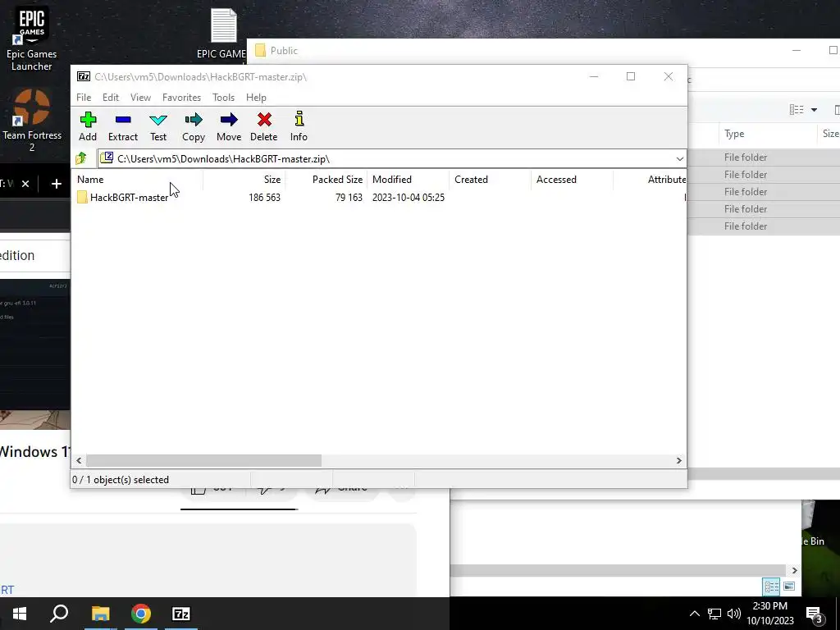Show hidden system tray icons
The image size is (840, 630).
click(x=694, y=614)
